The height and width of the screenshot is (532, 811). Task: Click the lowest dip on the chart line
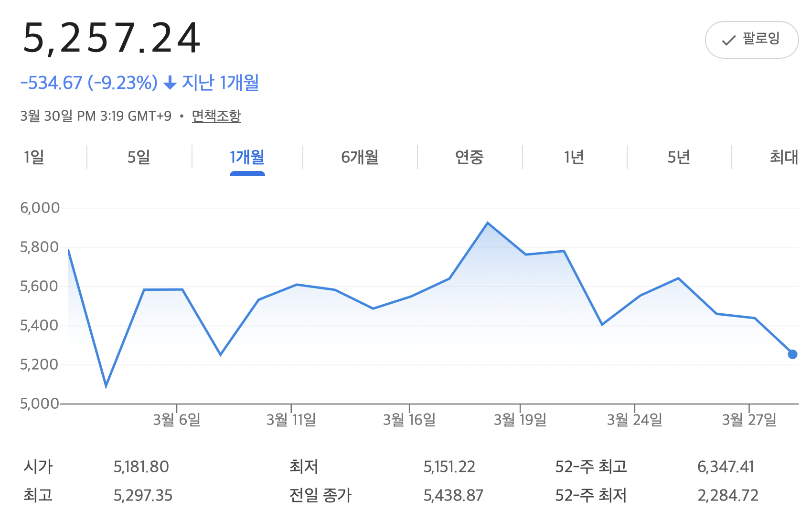pyautogui.click(x=106, y=386)
